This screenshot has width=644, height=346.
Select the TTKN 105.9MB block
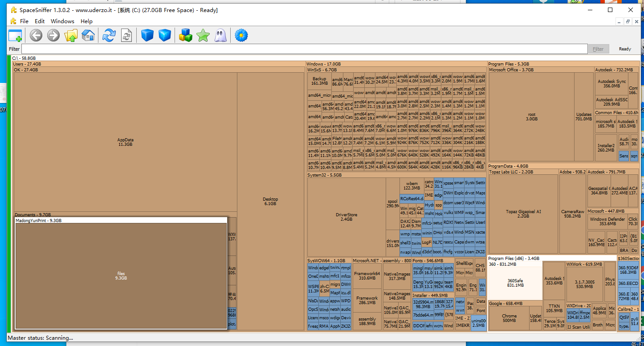pyautogui.click(x=554, y=309)
